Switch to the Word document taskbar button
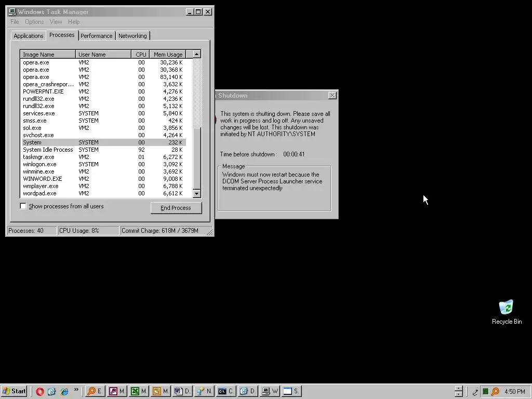Viewport: 532px width, 399px height. (x=182, y=391)
